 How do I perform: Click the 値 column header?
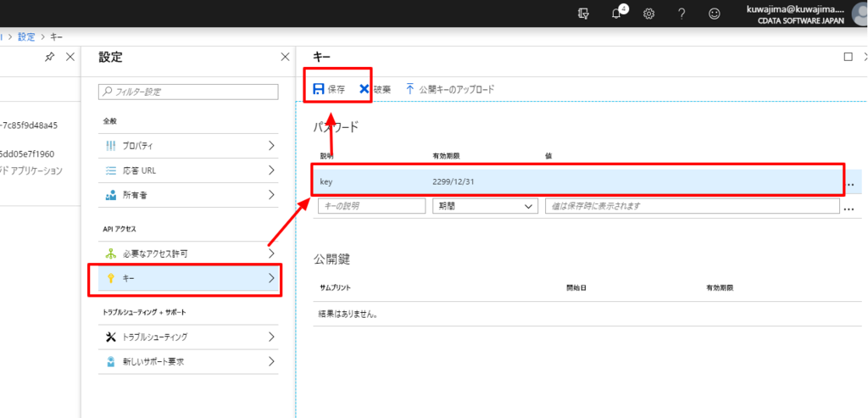click(548, 156)
